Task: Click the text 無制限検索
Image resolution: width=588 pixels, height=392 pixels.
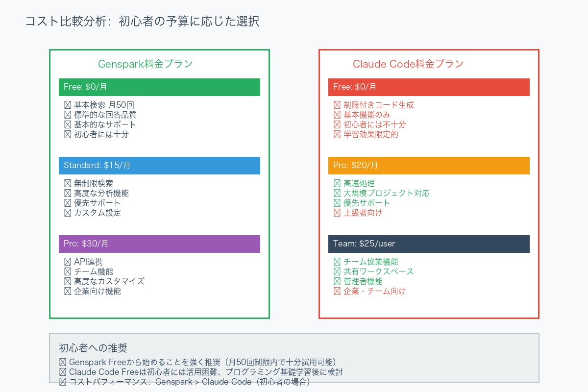Action: click(94, 183)
